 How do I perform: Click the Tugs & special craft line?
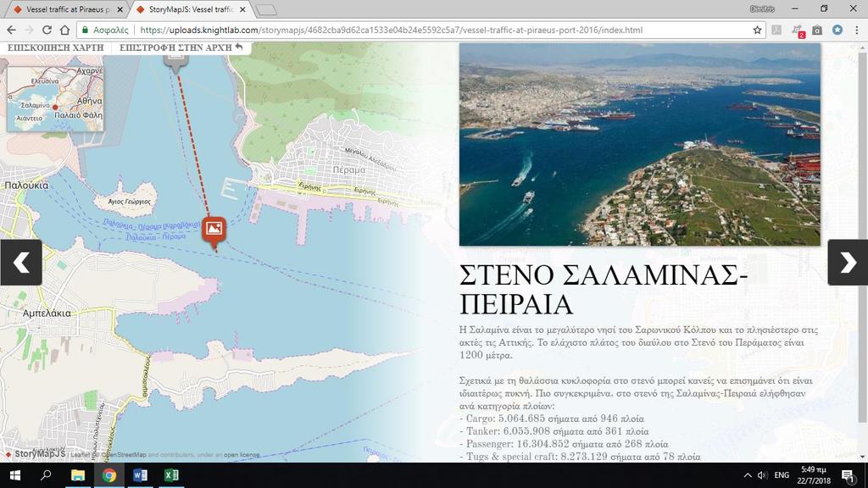coord(580,457)
